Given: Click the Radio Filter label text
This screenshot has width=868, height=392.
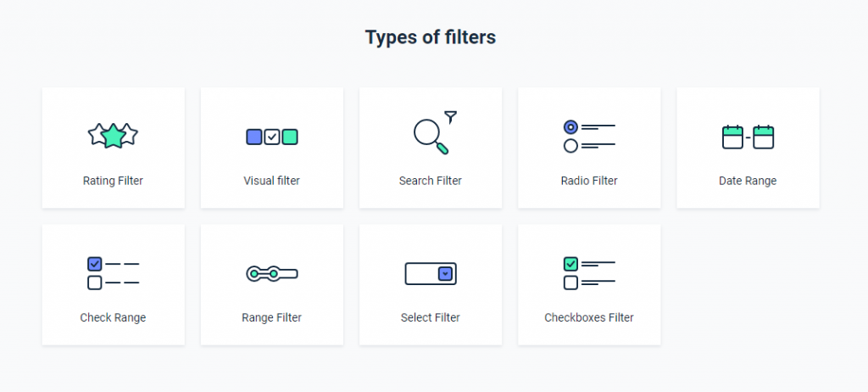Looking at the screenshot, I should (589, 181).
